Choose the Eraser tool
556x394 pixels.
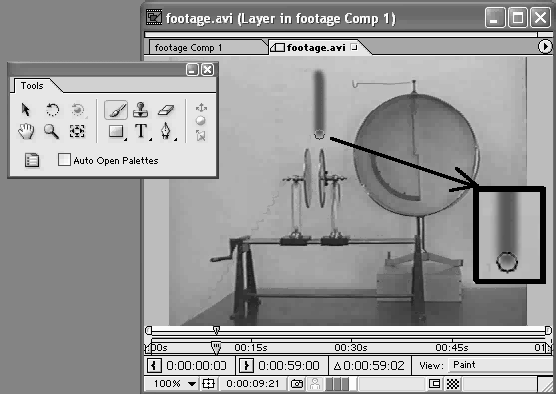coord(166,110)
